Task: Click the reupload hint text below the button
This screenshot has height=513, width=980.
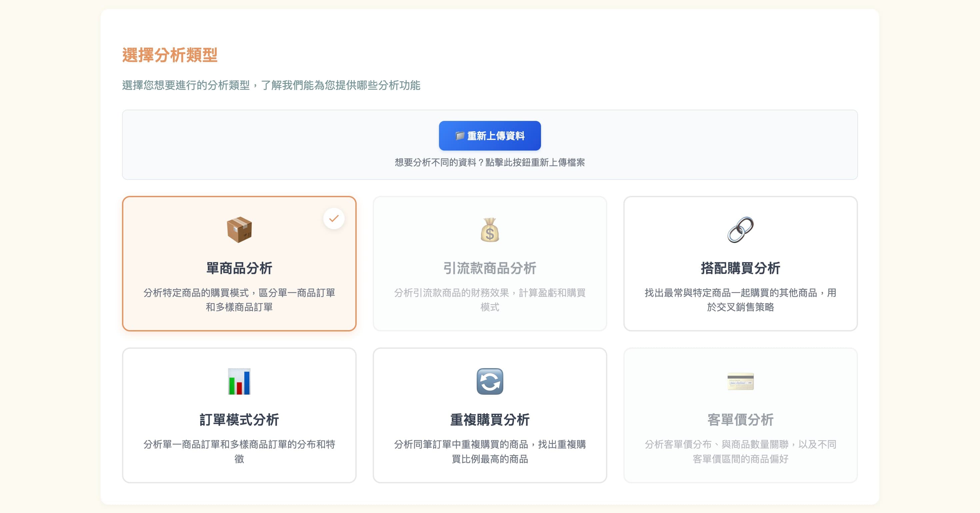Action: (490, 163)
